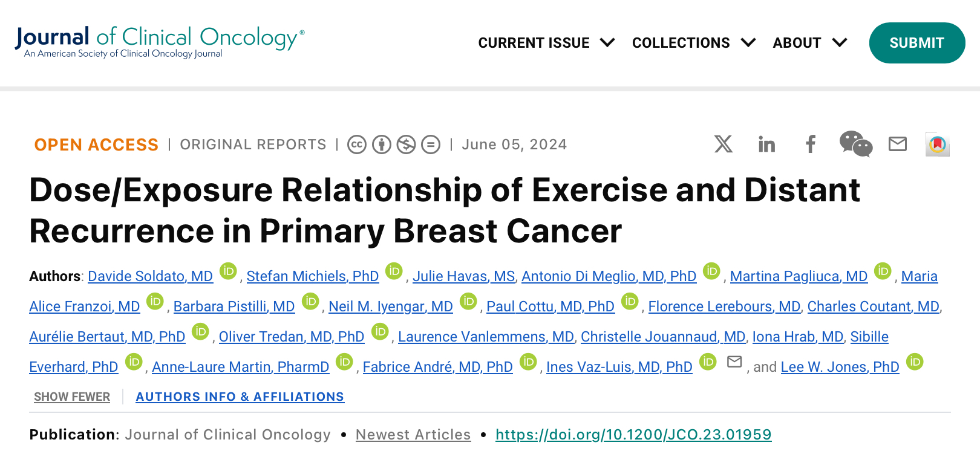Share article via WeChat icon
This screenshot has width=980, height=454.
(x=855, y=144)
